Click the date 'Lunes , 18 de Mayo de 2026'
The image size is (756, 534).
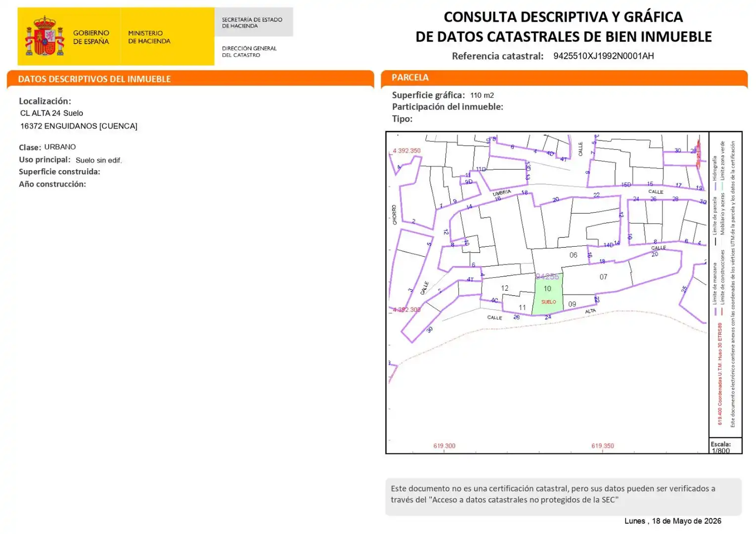(x=672, y=521)
